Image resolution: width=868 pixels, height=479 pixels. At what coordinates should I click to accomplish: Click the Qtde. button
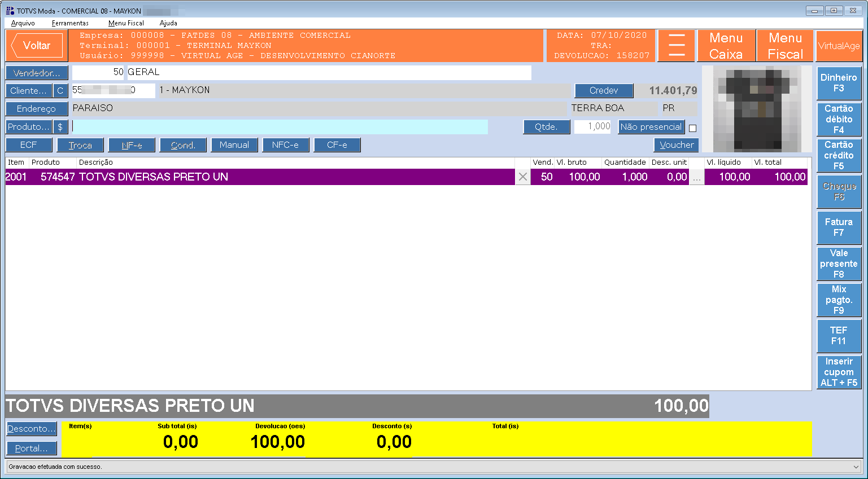point(546,127)
